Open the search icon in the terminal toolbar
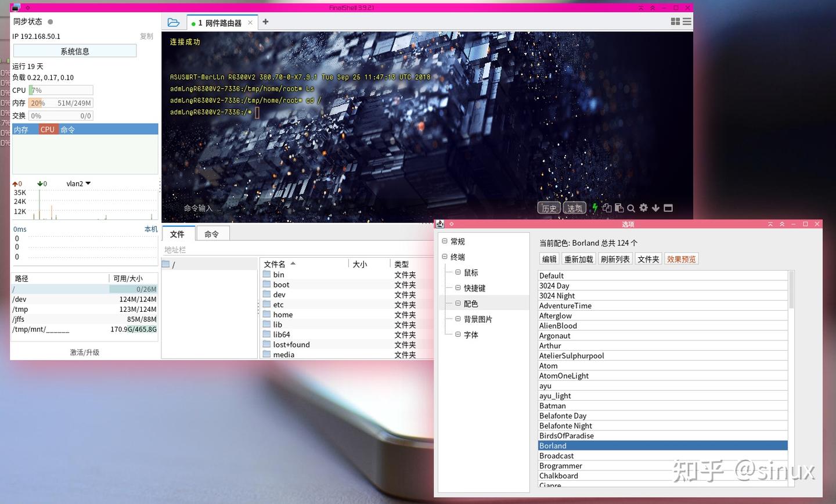 (x=631, y=207)
